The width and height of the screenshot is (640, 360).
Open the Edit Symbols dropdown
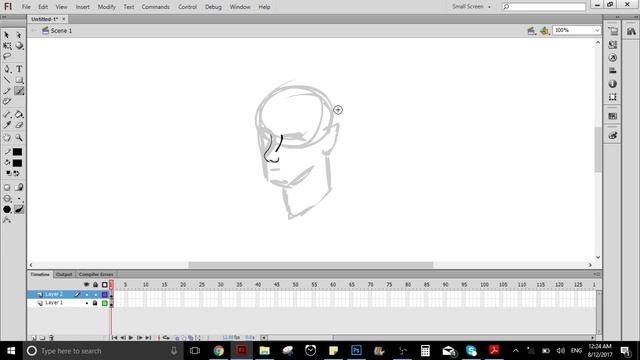point(544,31)
